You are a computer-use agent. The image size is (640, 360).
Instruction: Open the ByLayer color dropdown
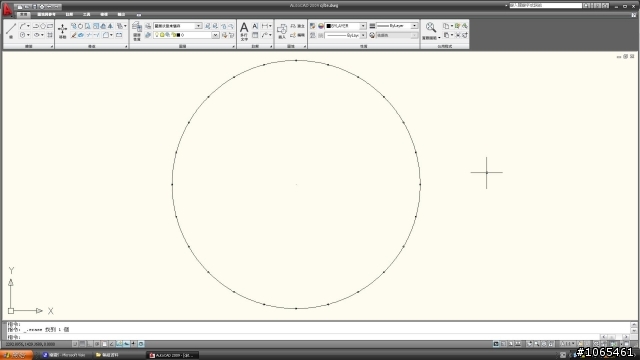click(x=363, y=26)
